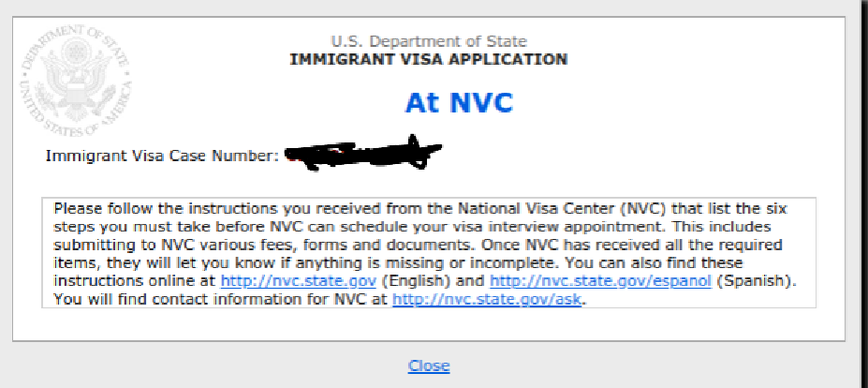Select the blue At NVC status heading
This screenshot has width=868, height=388.
pos(459,102)
